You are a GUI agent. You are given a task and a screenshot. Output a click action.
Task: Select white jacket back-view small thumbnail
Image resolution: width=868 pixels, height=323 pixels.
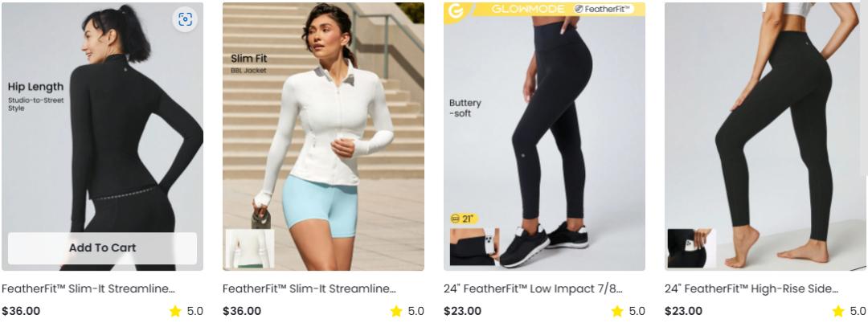(249, 249)
